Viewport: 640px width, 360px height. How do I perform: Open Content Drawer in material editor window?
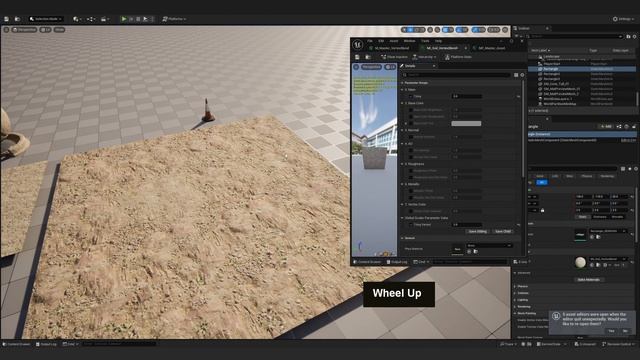(x=367, y=262)
